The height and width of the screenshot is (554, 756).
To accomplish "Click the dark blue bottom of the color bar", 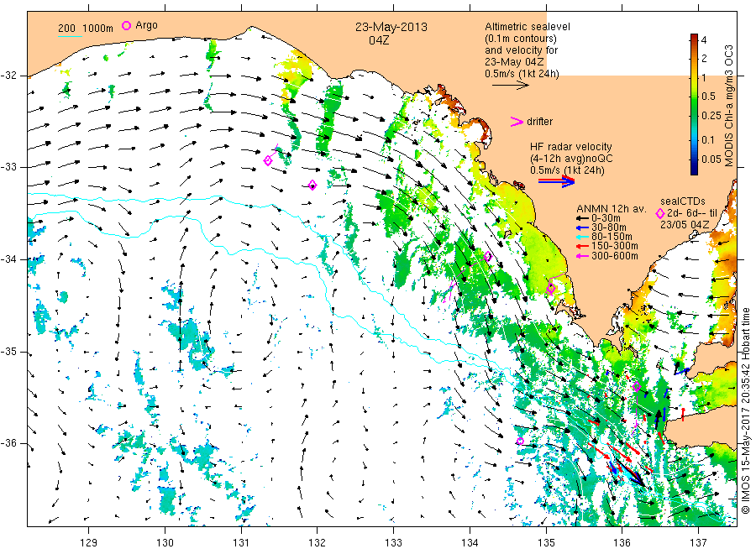I will 694,170.
